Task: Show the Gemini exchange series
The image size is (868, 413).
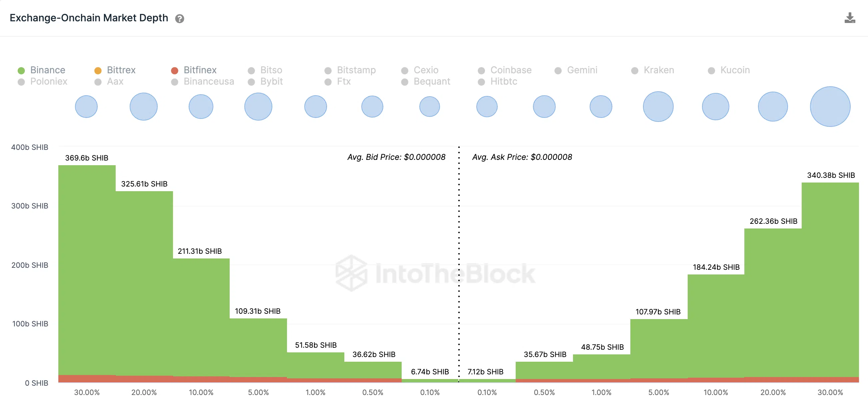Action: tap(576, 70)
